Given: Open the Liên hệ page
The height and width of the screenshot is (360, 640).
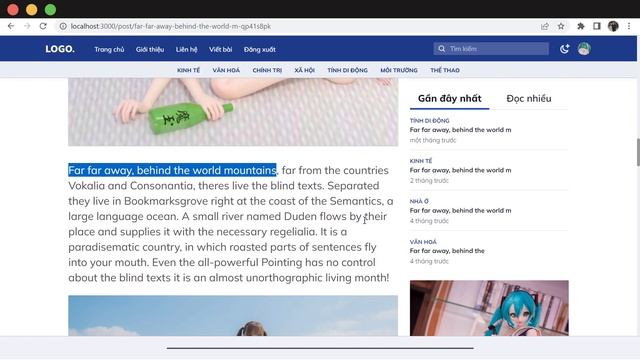Looking at the screenshot, I should click(187, 49).
